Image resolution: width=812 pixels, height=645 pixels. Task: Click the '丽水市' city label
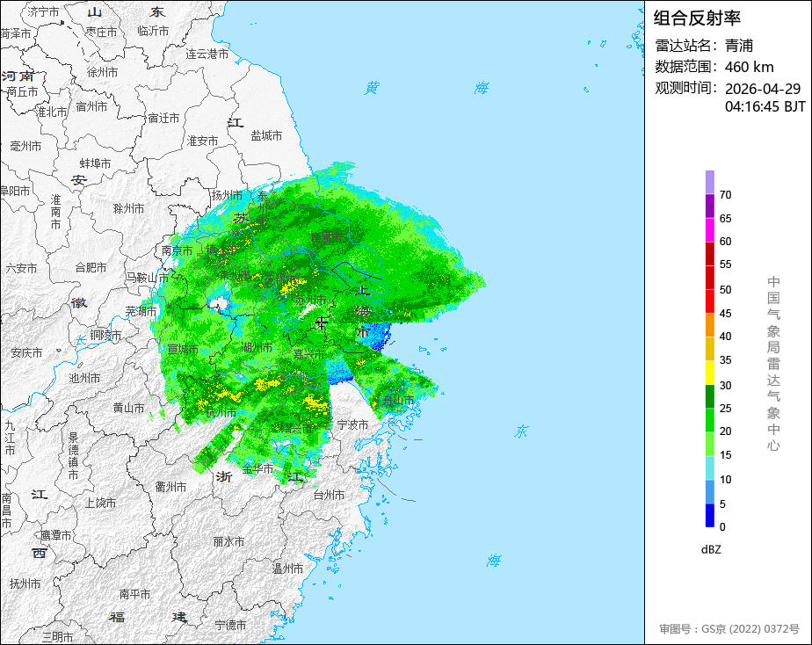228,541
